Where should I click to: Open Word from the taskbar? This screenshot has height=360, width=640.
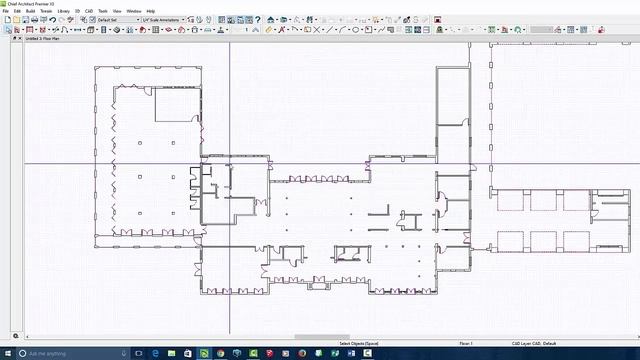coord(351,353)
